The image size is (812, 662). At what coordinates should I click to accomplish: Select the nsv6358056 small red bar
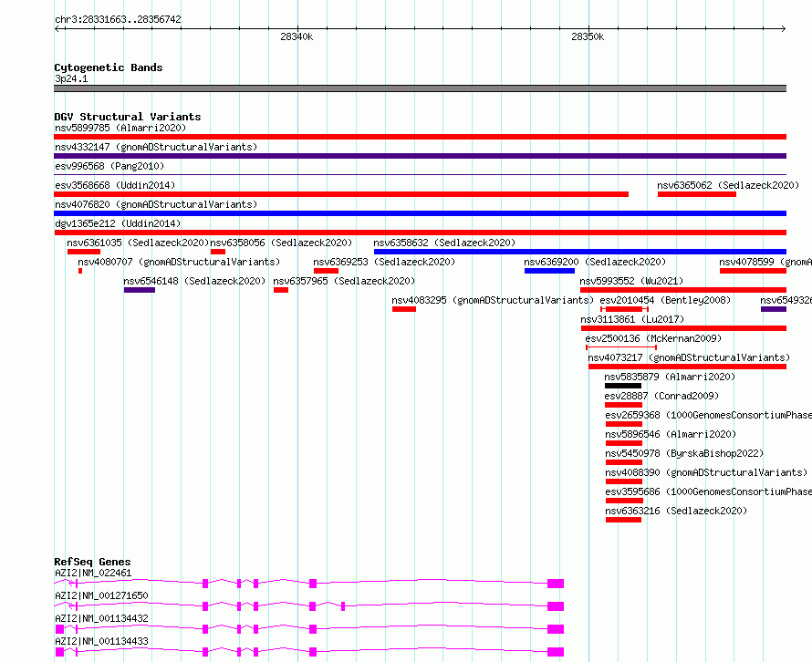tap(218, 252)
